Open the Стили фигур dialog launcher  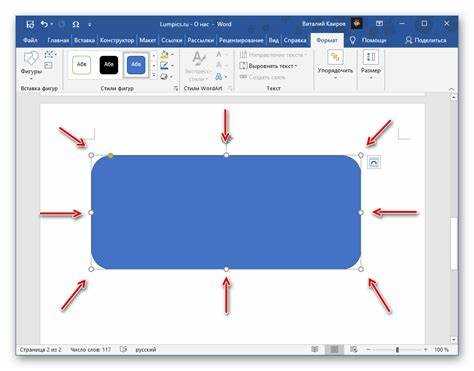175,88
